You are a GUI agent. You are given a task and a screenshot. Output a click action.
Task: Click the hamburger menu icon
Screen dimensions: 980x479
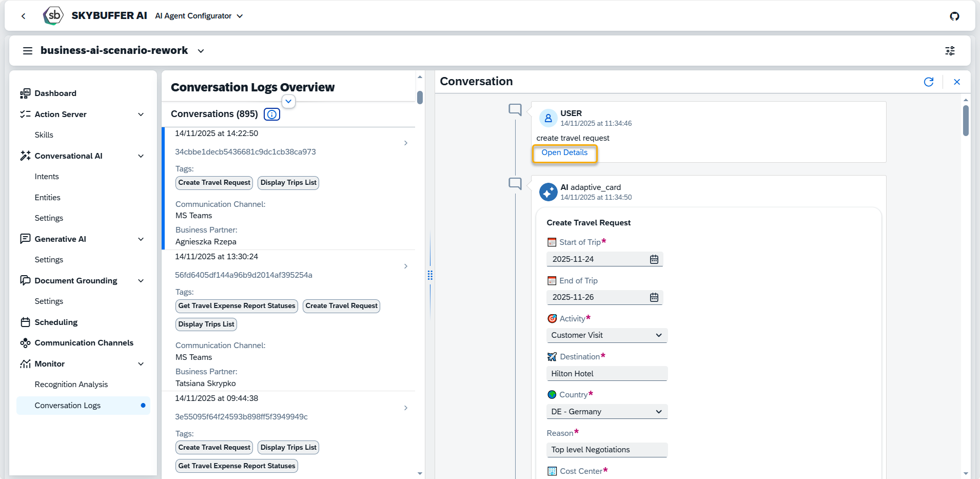pyautogui.click(x=28, y=51)
